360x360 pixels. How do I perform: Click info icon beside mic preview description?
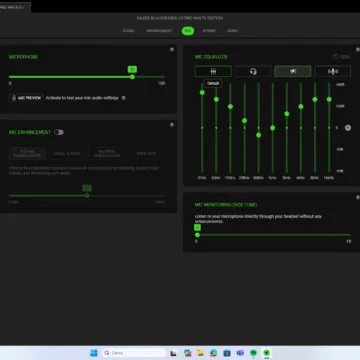124,98
